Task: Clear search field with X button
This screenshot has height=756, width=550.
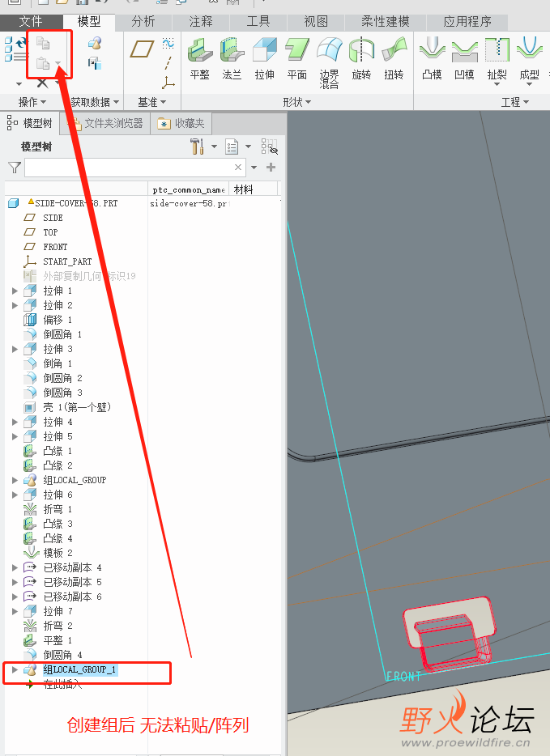Action: pyautogui.click(x=238, y=168)
